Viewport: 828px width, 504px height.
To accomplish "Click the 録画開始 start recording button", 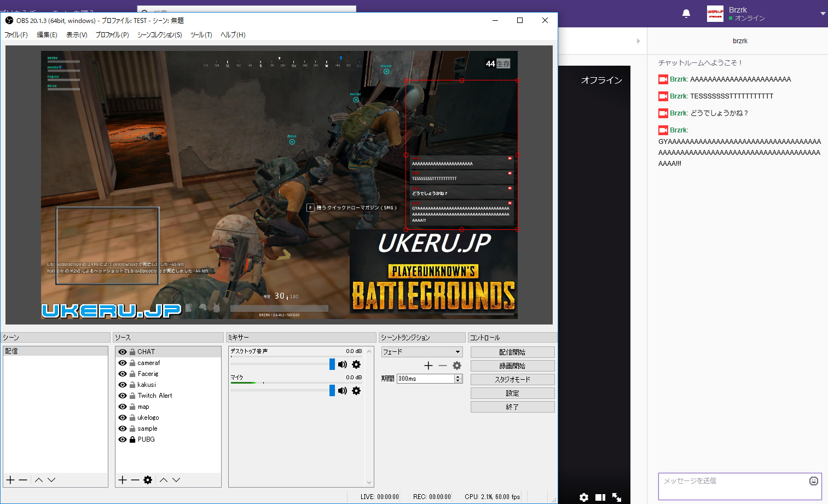I will 512,366.
